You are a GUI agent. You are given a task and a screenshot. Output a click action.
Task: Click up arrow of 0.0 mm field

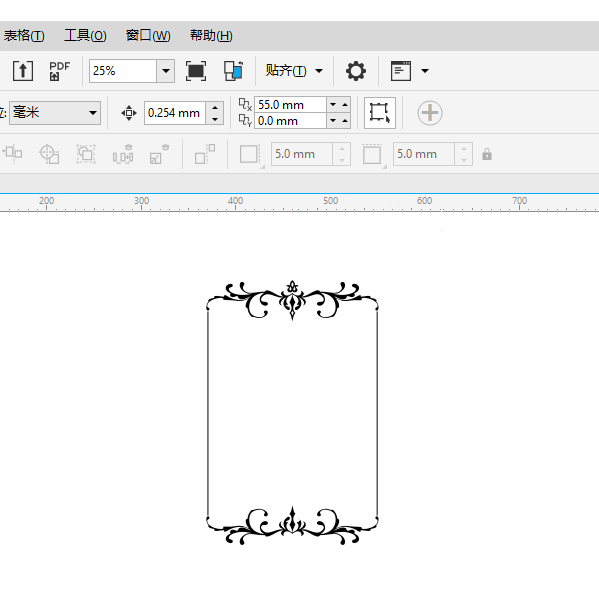pos(345,121)
